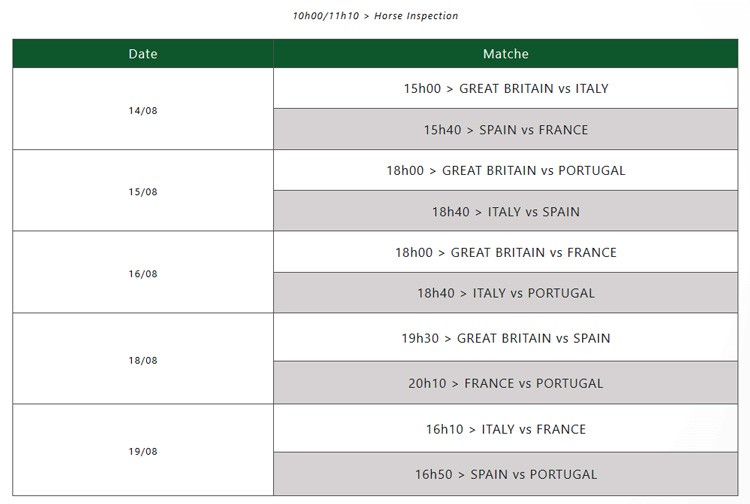750x504 pixels.
Task: Select the 16h10 Italy vs France match
Action: point(505,429)
